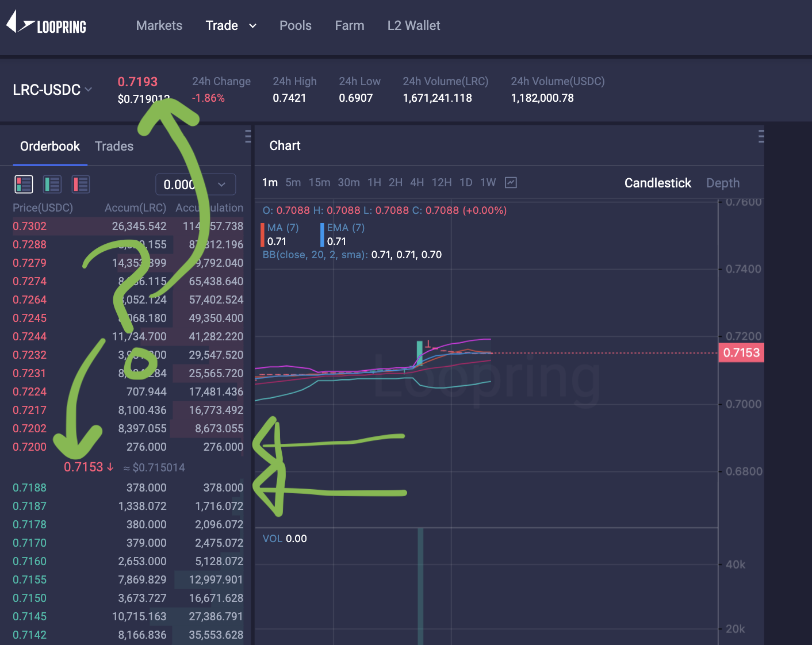Switch chart to Depth view

pos(723,183)
